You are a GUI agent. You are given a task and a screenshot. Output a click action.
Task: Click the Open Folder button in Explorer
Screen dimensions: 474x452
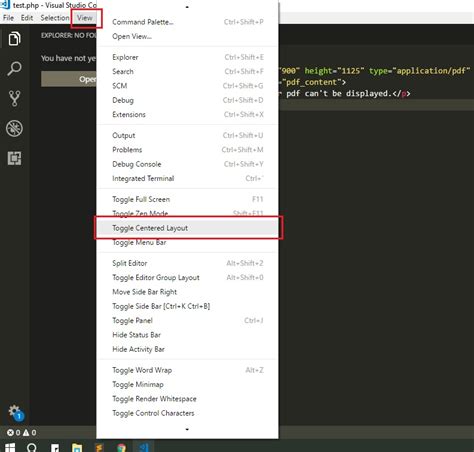click(x=69, y=79)
